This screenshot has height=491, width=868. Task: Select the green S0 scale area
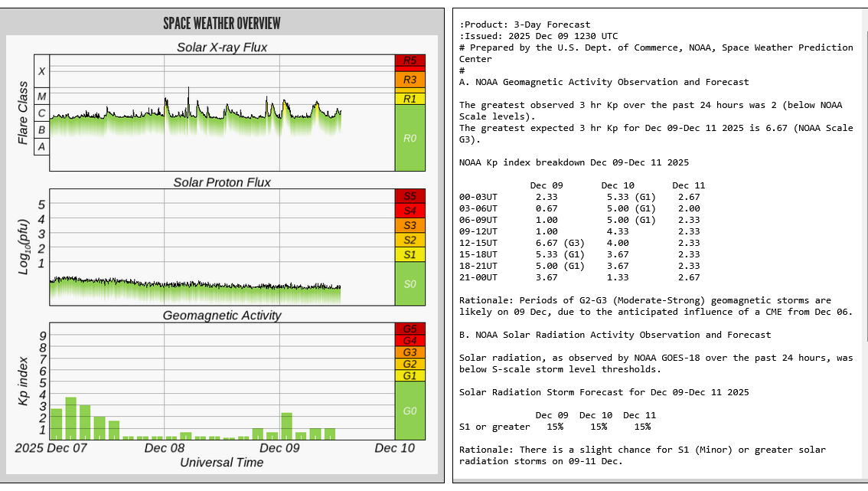point(410,284)
